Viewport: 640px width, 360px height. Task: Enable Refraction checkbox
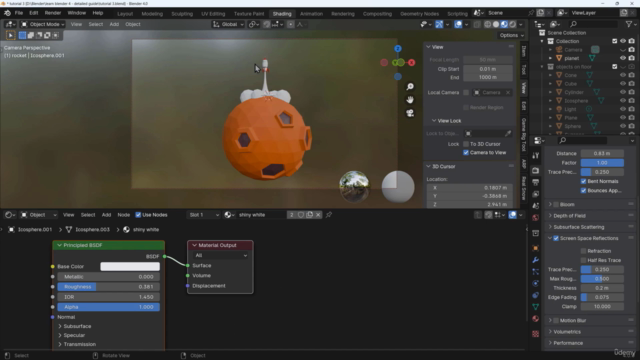[x=583, y=251]
